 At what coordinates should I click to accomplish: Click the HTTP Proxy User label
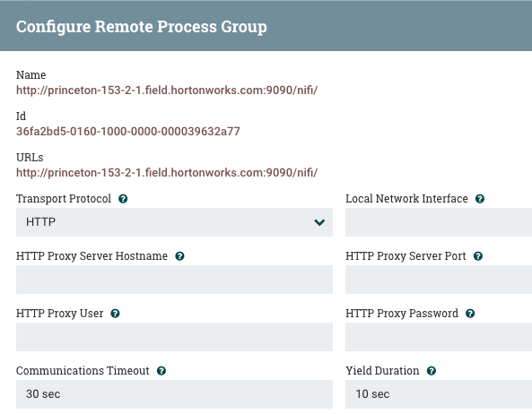click(x=60, y=314)
